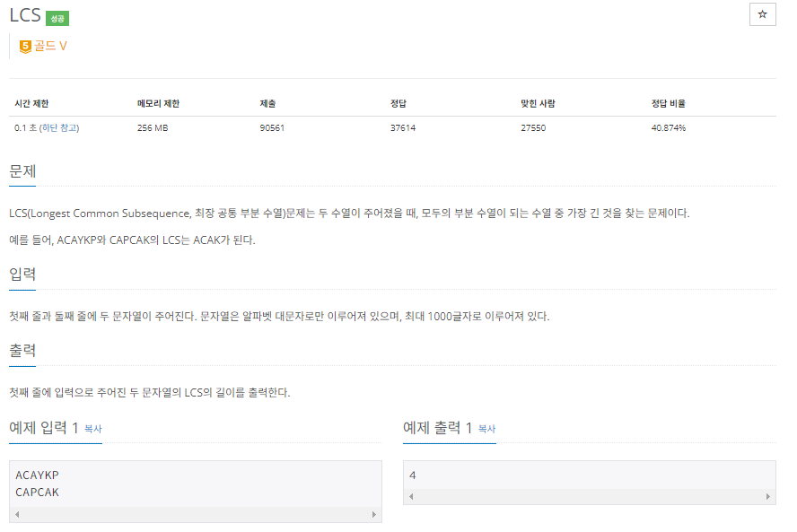
Task: Click the 골드 V tier label
Action: click(50, 47)
